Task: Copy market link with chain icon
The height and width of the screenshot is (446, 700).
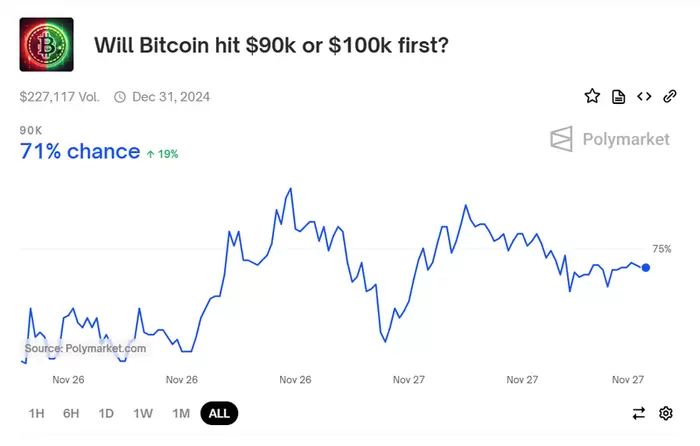Action: [x=669, y=97]
